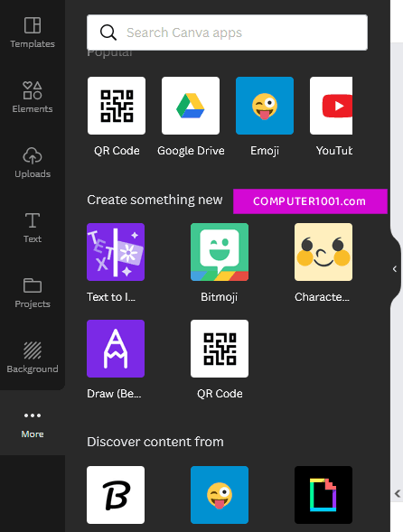Viewport: 403px width, 532px height.
Task: Click the Discover content from heading
Action: pyautogui.click(x=155, y=442)
